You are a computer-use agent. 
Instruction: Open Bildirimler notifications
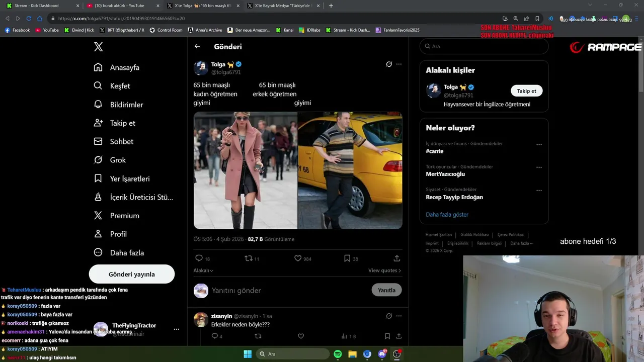coord(119,105)
